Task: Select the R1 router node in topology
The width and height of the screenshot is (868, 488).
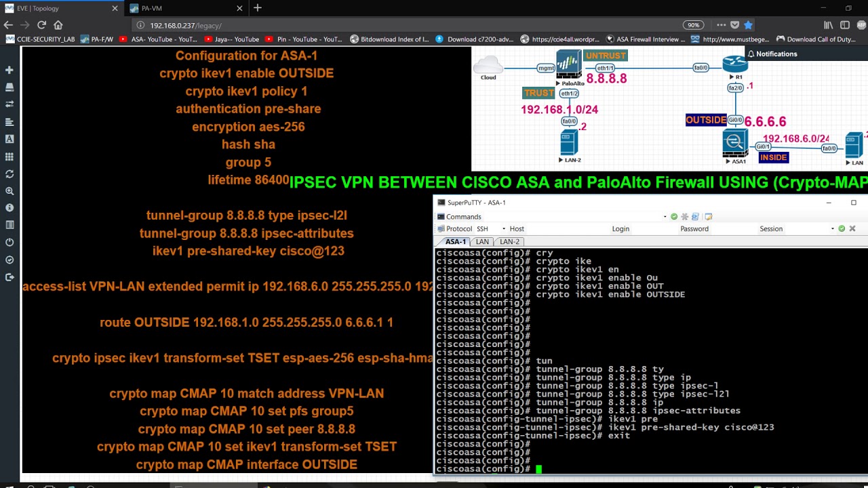Action: pyautogui.click(x=735, y=64)
